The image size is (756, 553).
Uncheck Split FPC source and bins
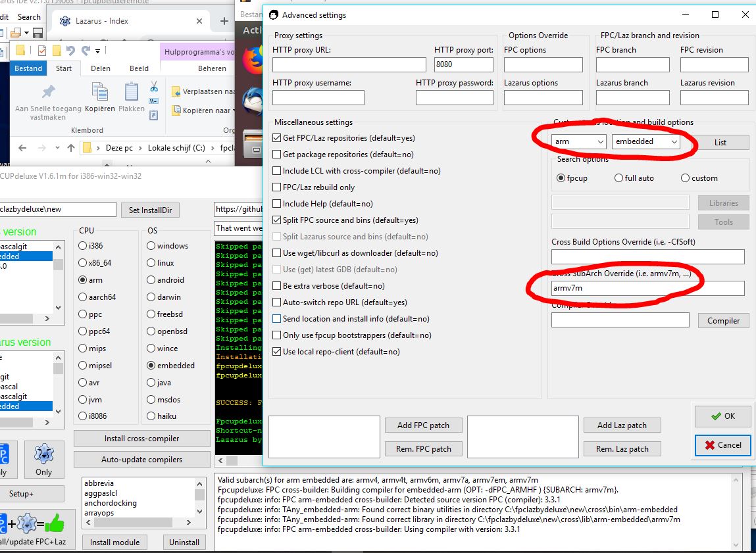coord(277,220)
